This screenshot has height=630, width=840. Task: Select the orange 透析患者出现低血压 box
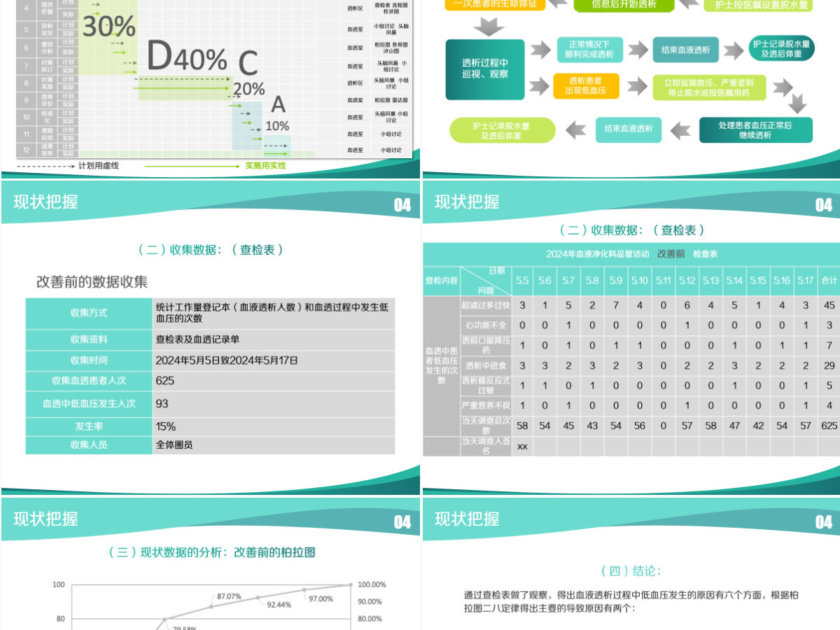[586, 85]
